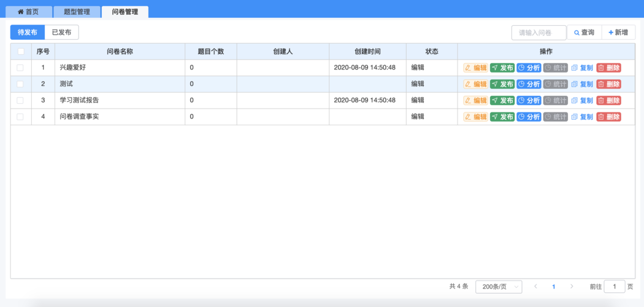Screen dimensions: 644x307
Task: Click 分析 button for 兴趣爱好 row
Action: (x=529, y=68)
